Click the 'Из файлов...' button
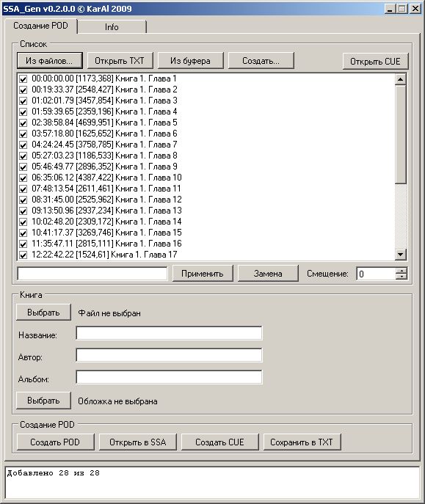Image resolution: width=425 pixels, height=504 pixels. (49, 61)
